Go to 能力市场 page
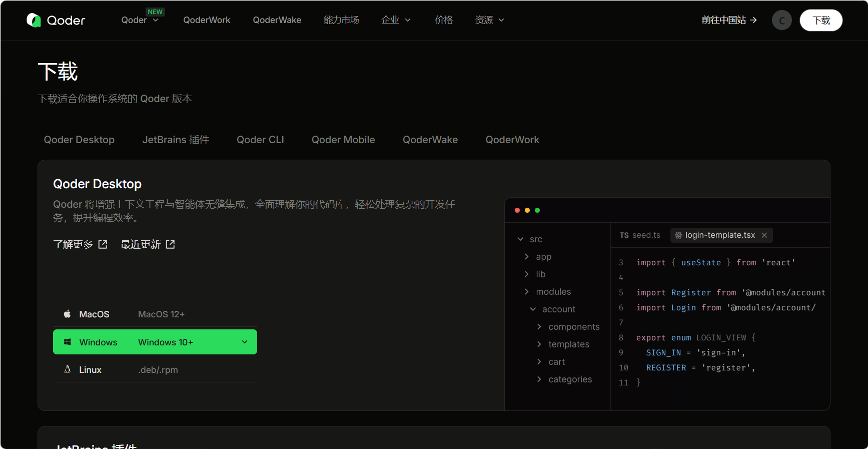868x449 pixels. (x=341, y=20)
